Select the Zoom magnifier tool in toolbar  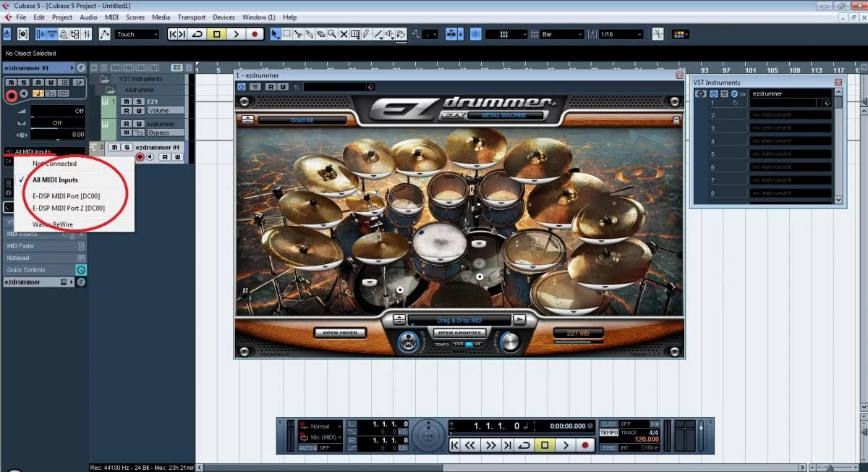point(332,34)
